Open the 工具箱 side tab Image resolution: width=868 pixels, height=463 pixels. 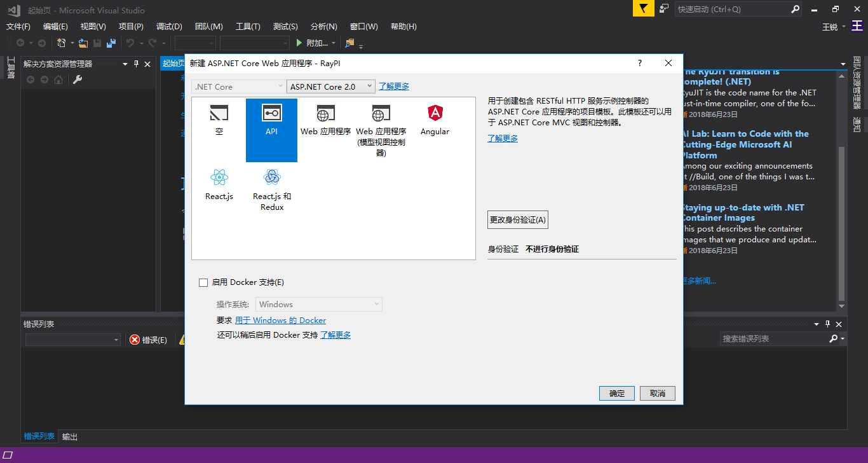click(x=10, y=67)
